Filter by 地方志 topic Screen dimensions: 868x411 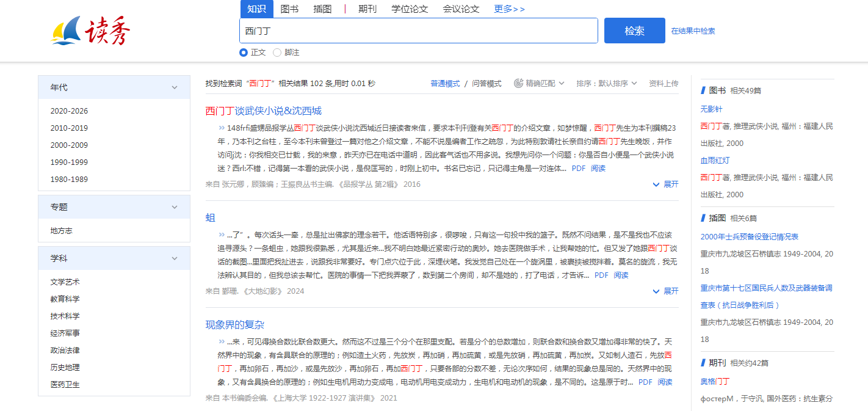62,231
